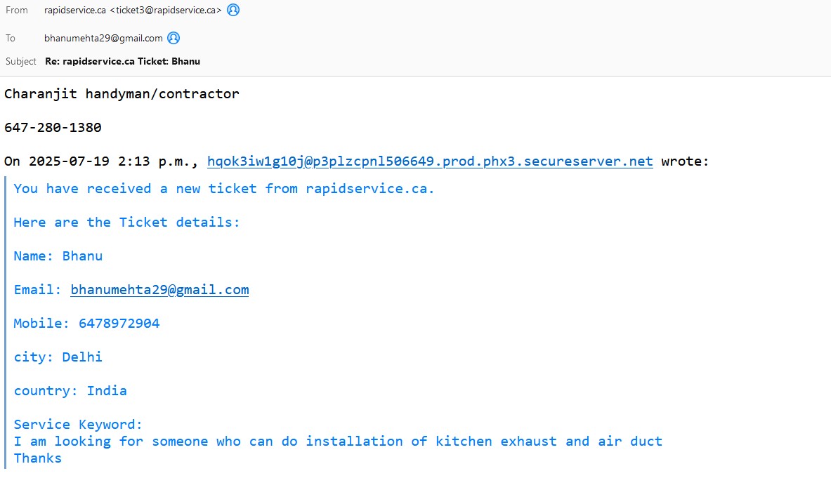
Task: Click the subject line text
Action: (123, 61)
